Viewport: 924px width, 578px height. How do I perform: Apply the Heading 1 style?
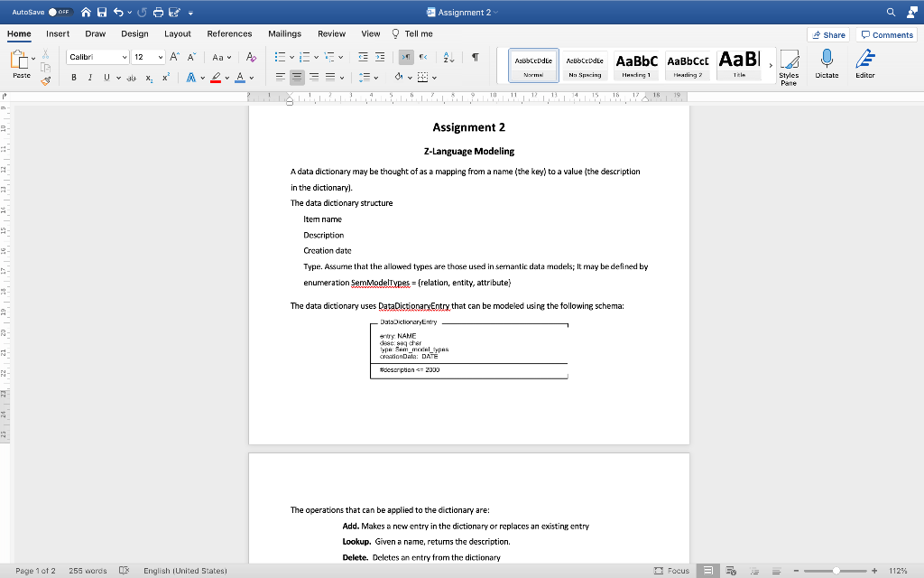pos(637,65)
